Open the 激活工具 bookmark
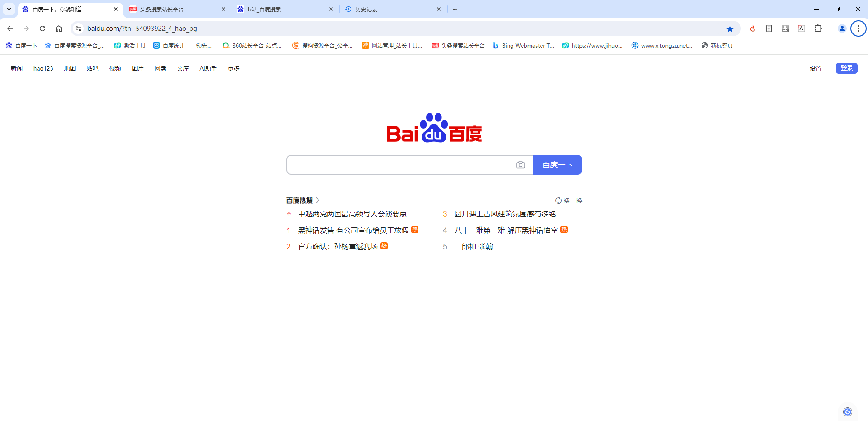The height and width of the screenshot is (421, 868). pos(130,45)
